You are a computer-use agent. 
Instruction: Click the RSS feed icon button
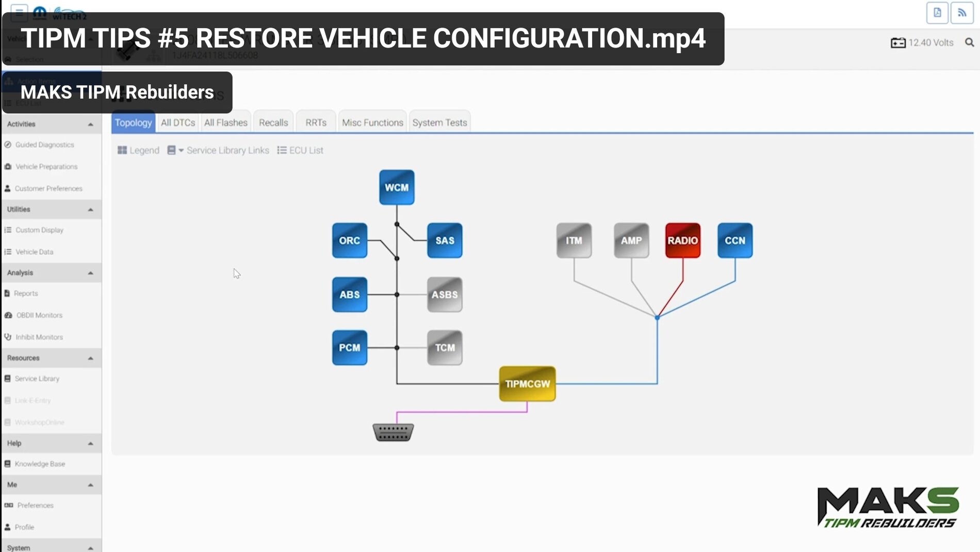962,12
